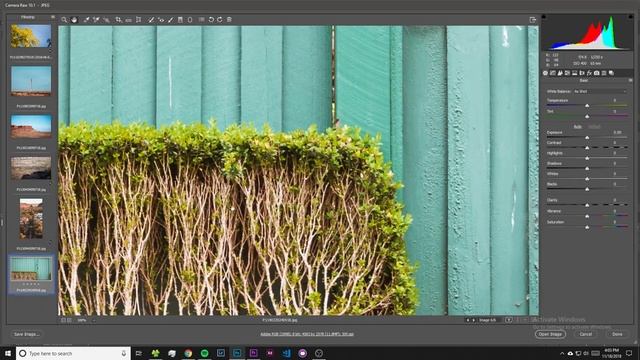Click the Highlights slider handle
The height and width of the screenshot is (360, 640).
tap(587, 158)
